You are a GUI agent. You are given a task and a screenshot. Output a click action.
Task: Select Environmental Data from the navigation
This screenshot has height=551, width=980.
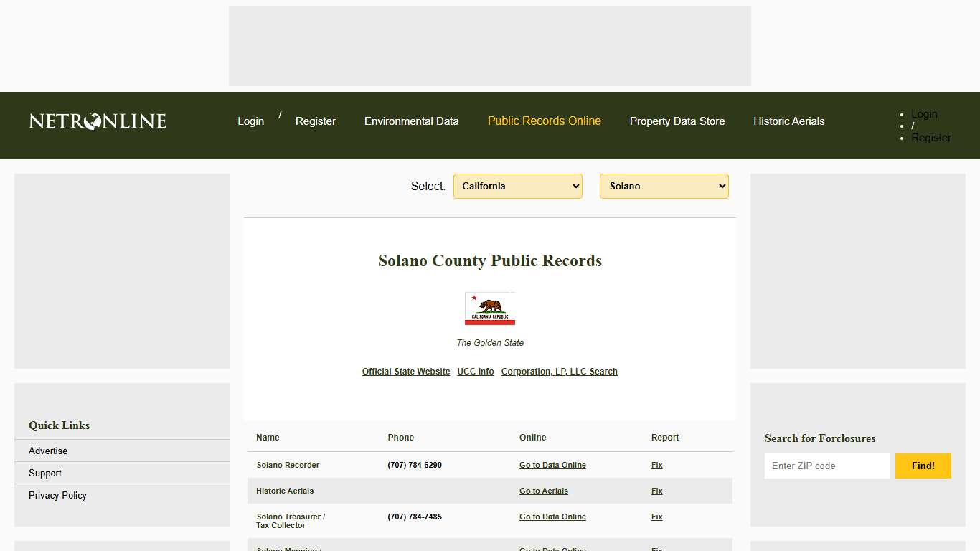click(x=411, y=121)
